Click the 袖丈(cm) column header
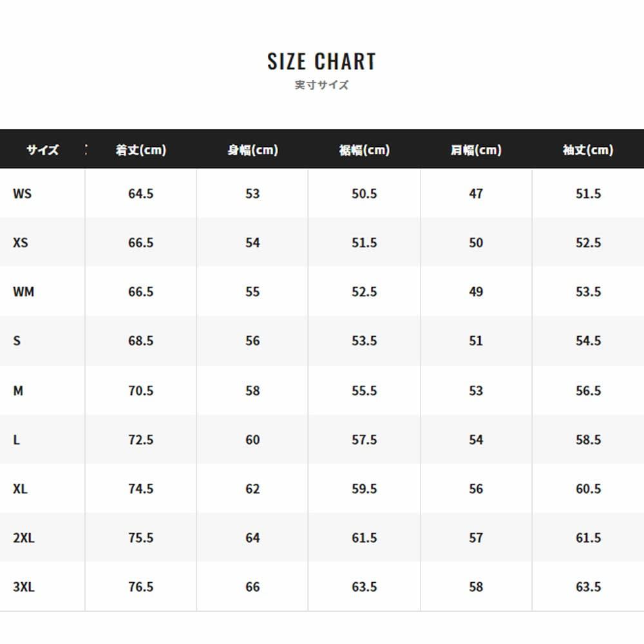 tap(588, 150)
